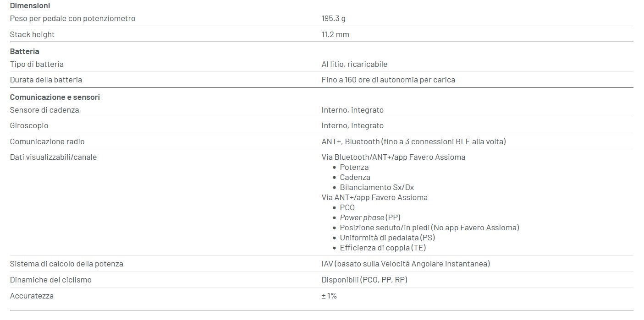The width and height of the screenshot is (644, 320).
Task: Click the Sensore di cadenza label
Action: point(44,110)
